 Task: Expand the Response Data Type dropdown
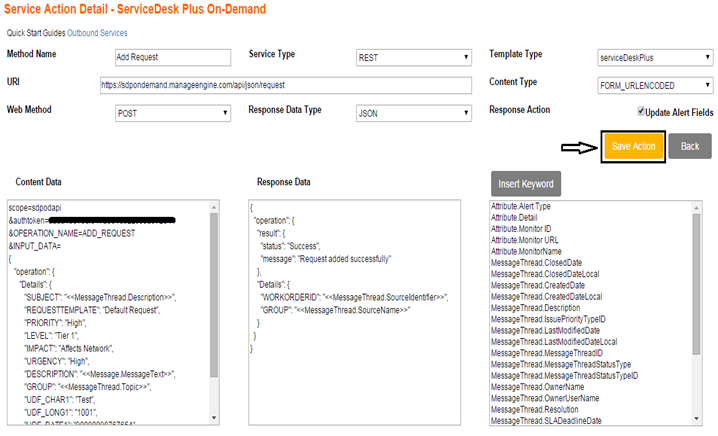click(x=413, y=113)
